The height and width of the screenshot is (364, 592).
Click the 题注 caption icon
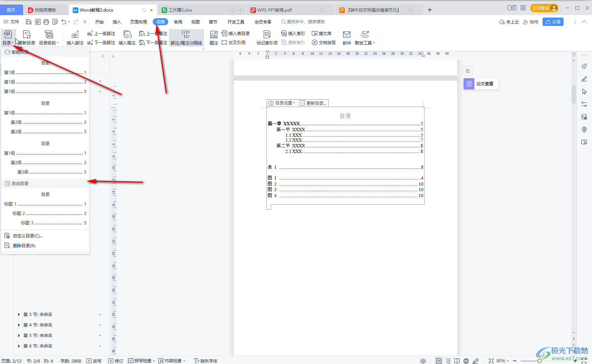click(214, 38)
